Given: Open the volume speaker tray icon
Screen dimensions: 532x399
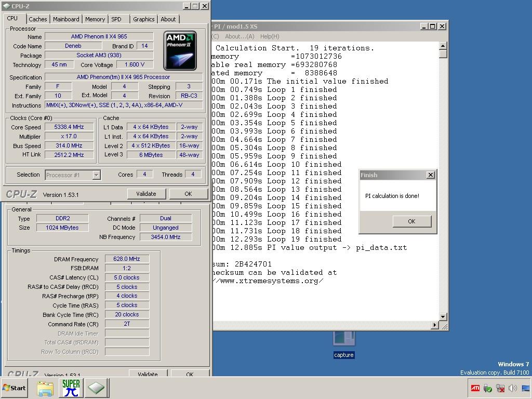Looking at the screenshot, I should pyautogui.click(x=513, y=388).
